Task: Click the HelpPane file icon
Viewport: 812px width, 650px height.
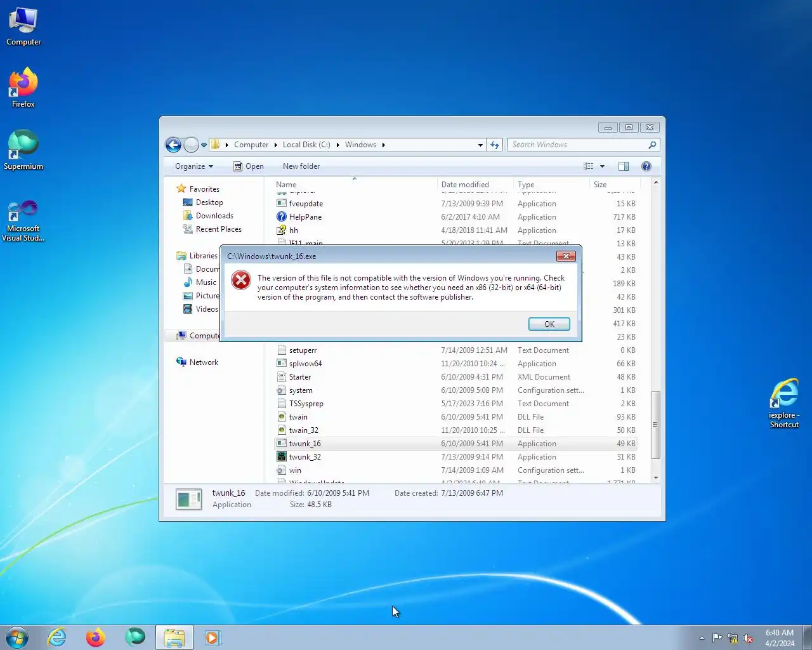Action: pyautogui.click(x=282, y=217)
